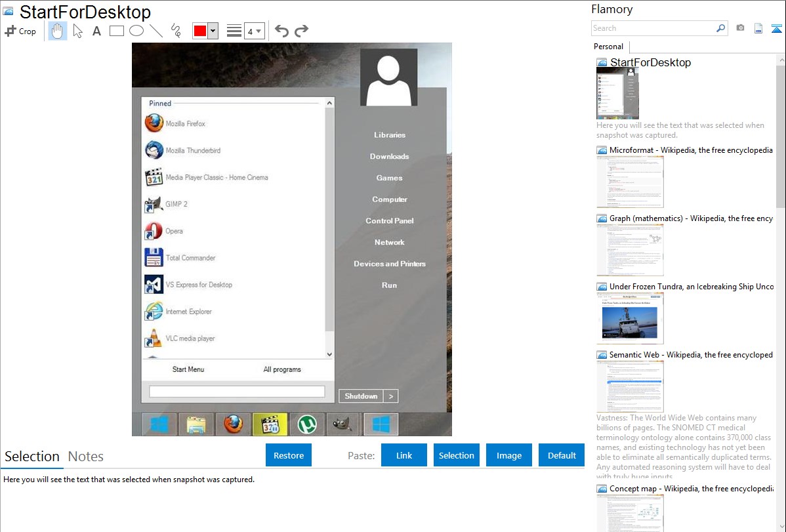Click the Microformat page thumbnail
Screen dimensions: 786x532
[630, 182]
